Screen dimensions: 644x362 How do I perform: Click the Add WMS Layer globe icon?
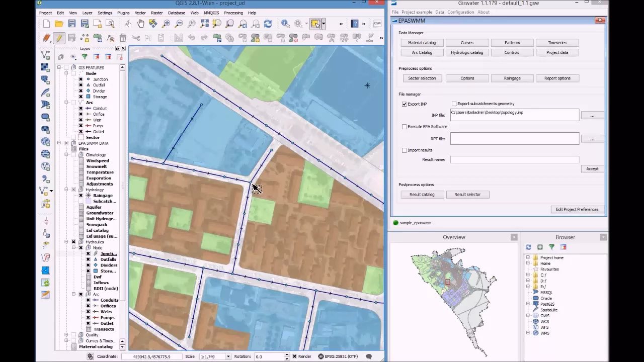click(45, 142)
